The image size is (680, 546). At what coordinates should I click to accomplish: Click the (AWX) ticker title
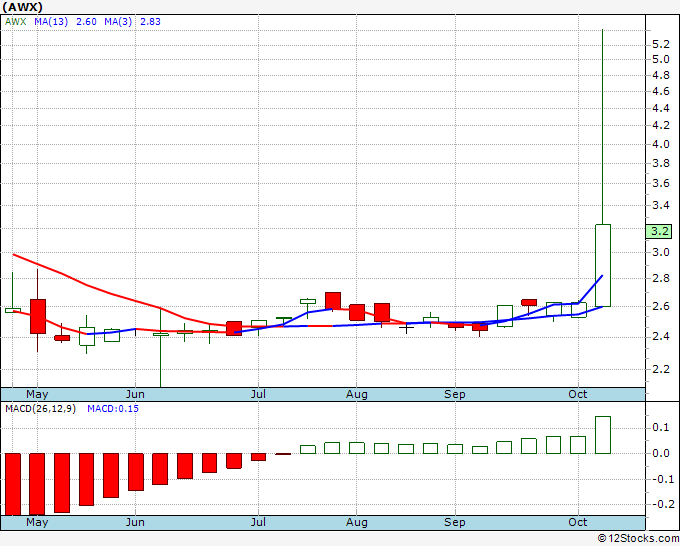pyautogui.click(x=23, y=6)
